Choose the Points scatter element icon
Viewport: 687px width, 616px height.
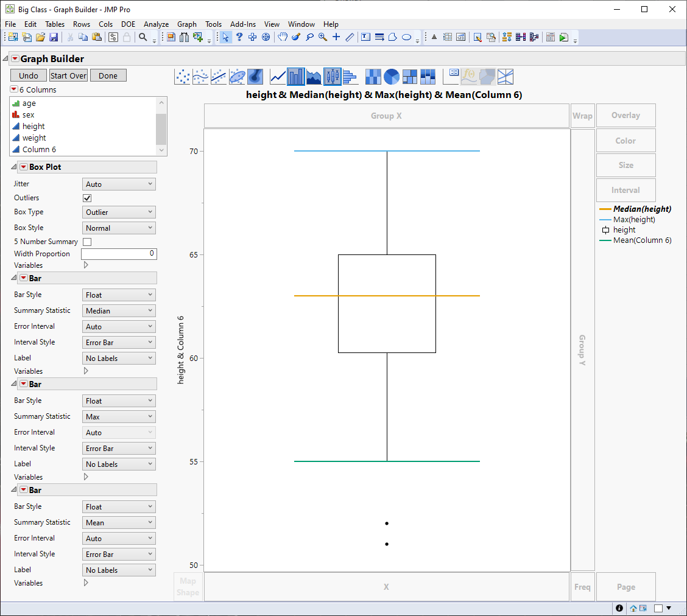[183, 77]
